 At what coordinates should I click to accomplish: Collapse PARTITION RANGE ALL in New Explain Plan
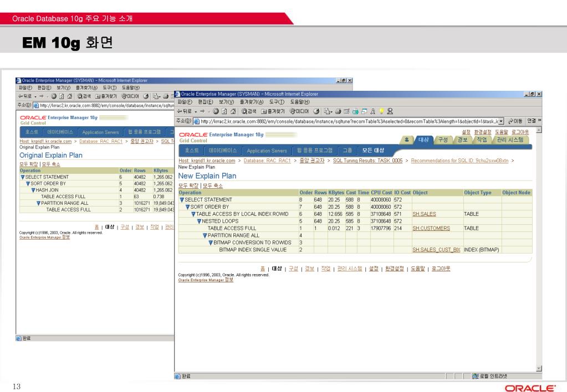pyautogui.click(x=205, y=235)
